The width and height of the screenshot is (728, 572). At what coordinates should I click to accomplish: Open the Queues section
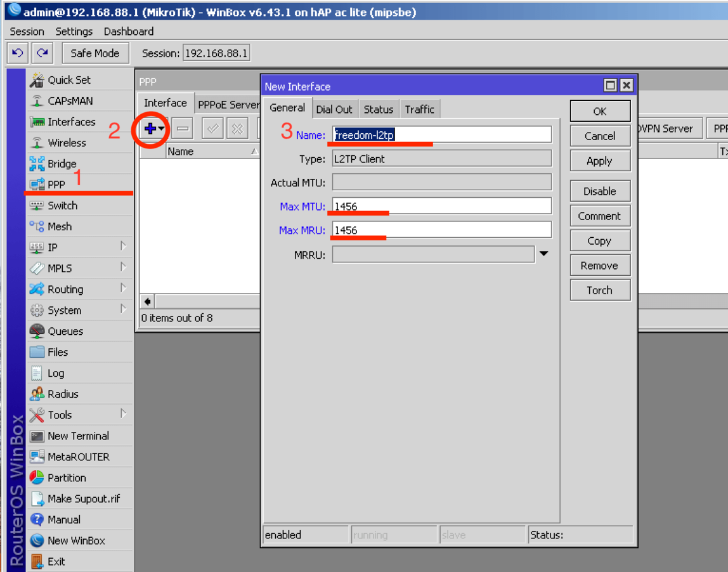[x=65, y=331]
